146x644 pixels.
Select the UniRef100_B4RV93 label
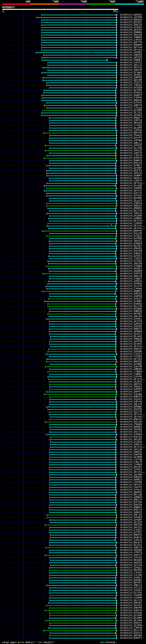point(131,349)
